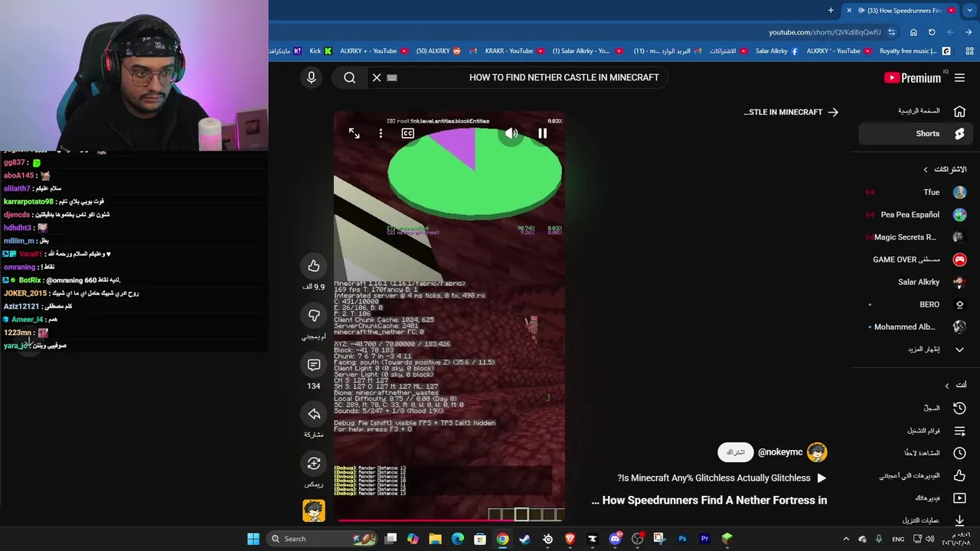Screen dimensions: 980x551
Task: Toggle closed captions on the Short
Action: 408,133
